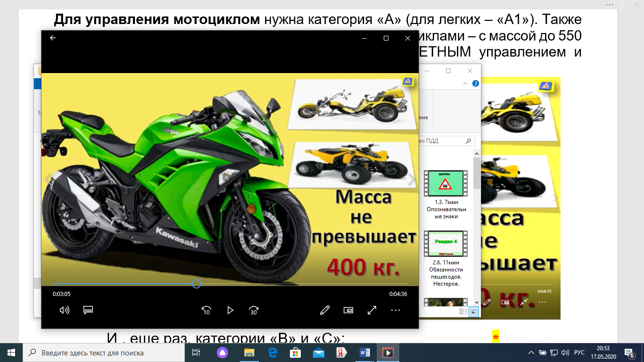
Task: Open the Mail app from the taskbar
Action: click(x=318, y=353)
